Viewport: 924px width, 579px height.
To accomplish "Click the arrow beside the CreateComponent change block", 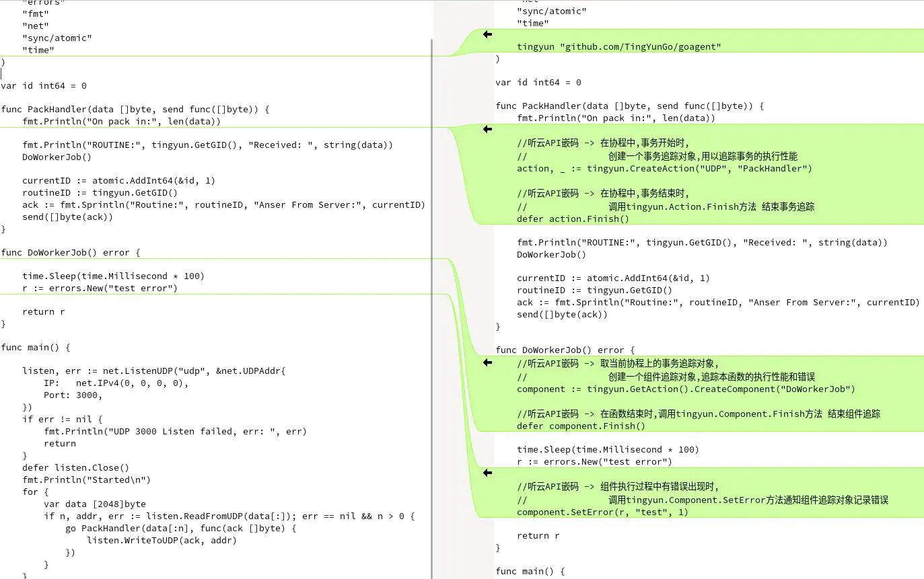I will point(487,362).
